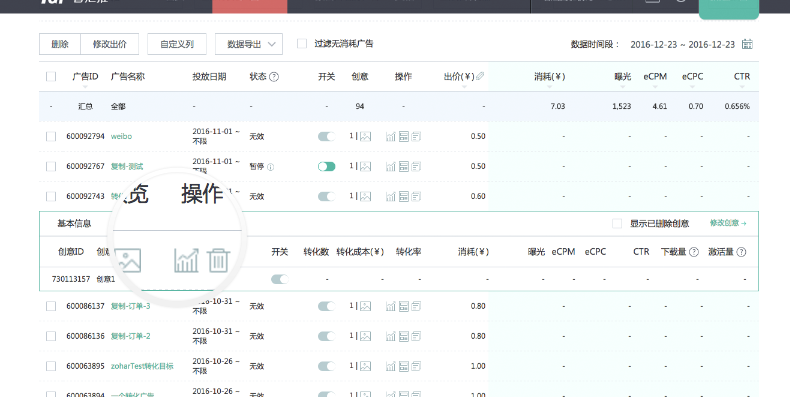Viewport: 790px width, 397px height.
Task: Click the help icon beside 状态 header
Action: [x=274, y=77]
